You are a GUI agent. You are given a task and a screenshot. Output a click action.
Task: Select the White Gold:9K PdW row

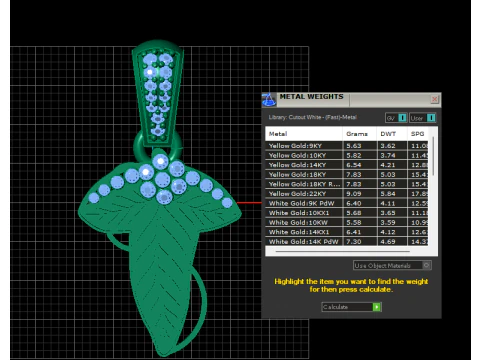click(x=347, y=203)
